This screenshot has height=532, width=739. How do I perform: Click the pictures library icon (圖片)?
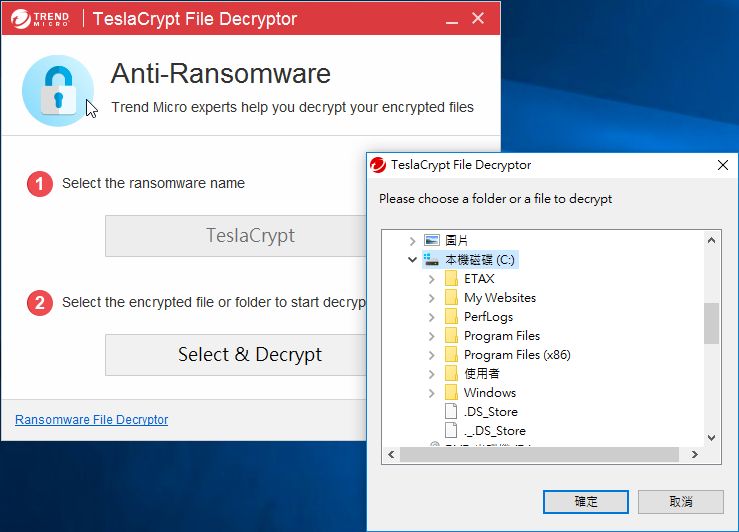(x=432, y=240)
